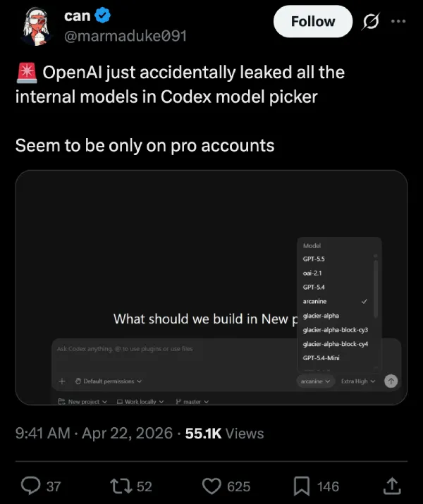
Task: Bookmark this post
Action: click(x=302, y=486)
